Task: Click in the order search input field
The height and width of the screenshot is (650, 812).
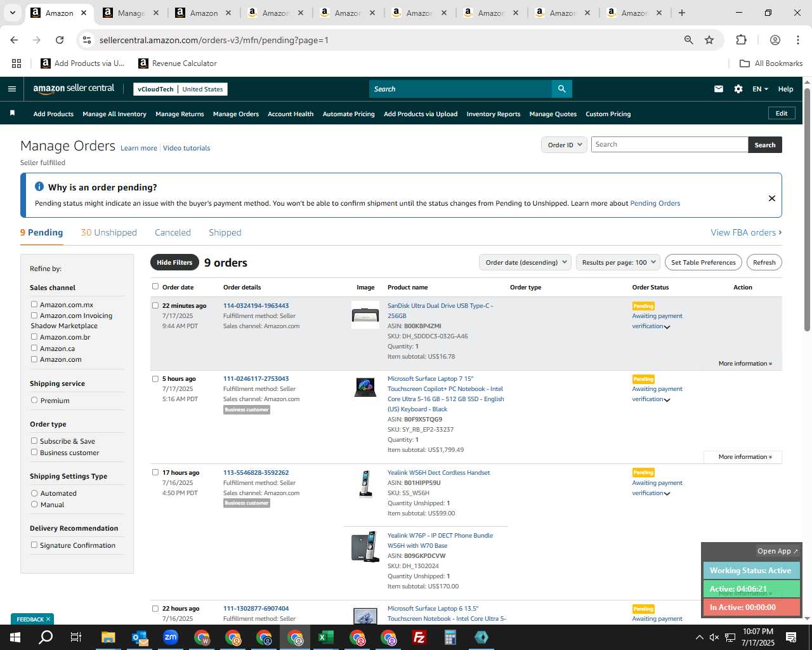Action: [669, 145]
